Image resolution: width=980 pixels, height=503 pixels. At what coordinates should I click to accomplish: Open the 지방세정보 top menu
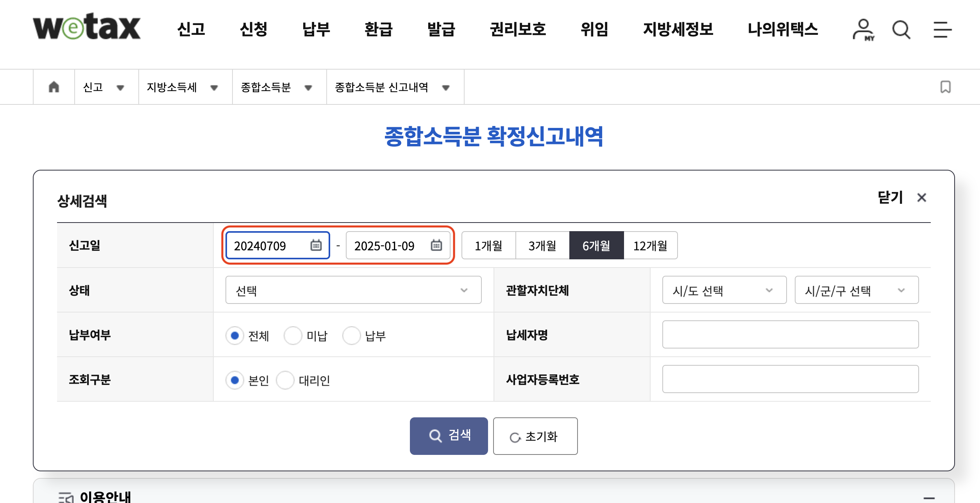tap(678, 29)
